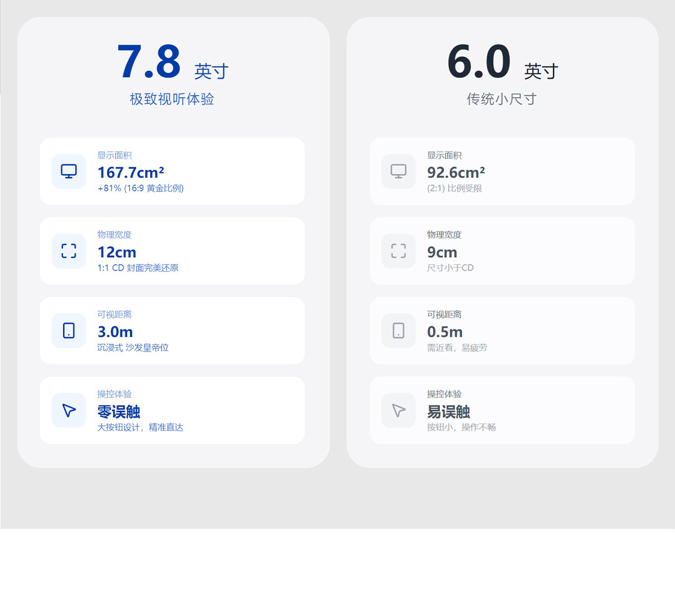Click the 167.7cm² value
Image resolution: width=675 pixels, height=616 pixels.
pos(131,172)
